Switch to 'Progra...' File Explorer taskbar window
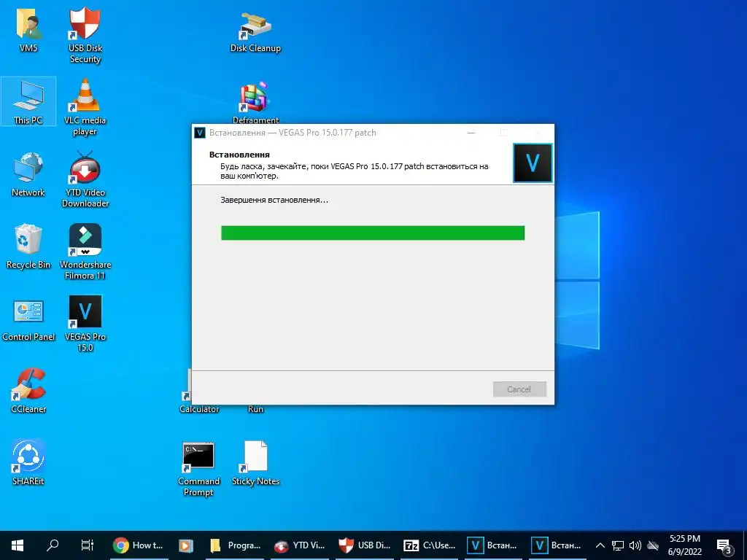 (236, 545)
